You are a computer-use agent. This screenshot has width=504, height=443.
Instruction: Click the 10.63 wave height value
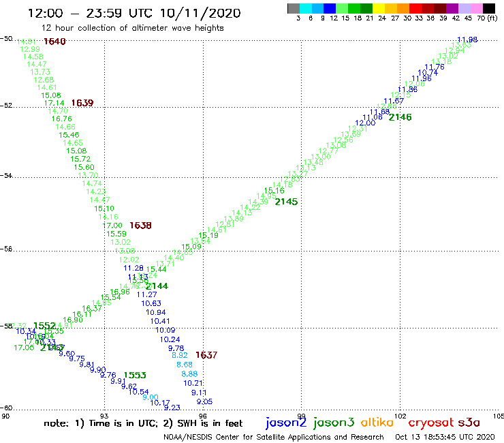[151, 303]
